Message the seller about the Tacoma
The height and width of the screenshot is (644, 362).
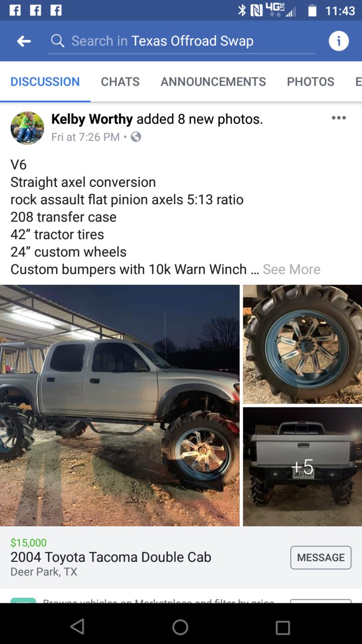(321, 557)
